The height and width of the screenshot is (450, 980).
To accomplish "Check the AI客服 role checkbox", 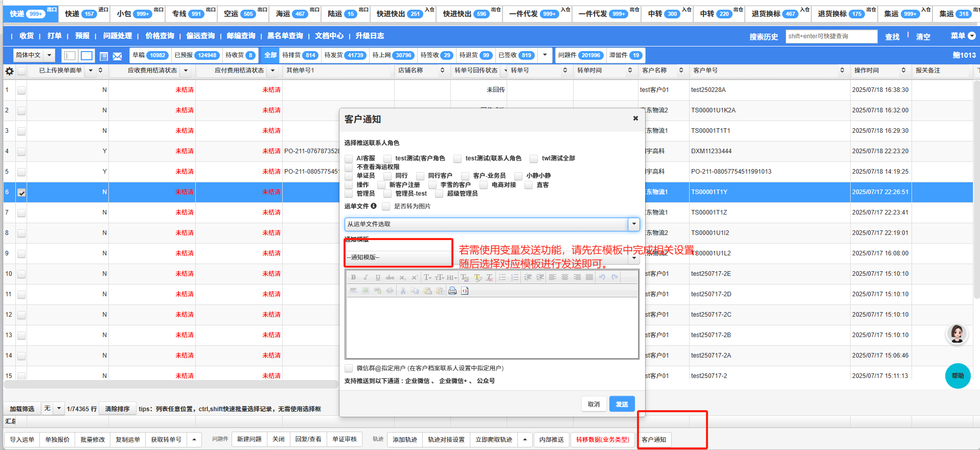I will tap(349, 159).
